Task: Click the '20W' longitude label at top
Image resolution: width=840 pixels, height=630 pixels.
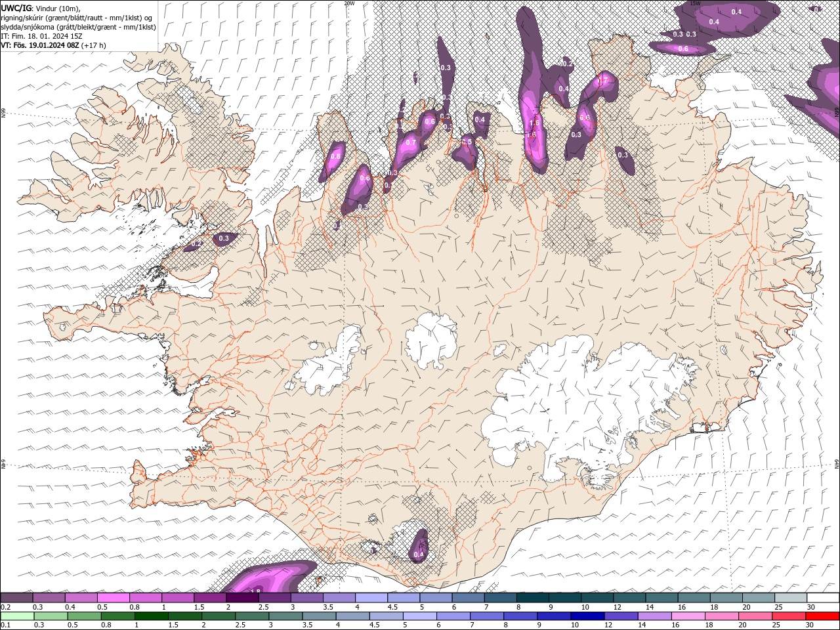Action: [x=349, y=3]
